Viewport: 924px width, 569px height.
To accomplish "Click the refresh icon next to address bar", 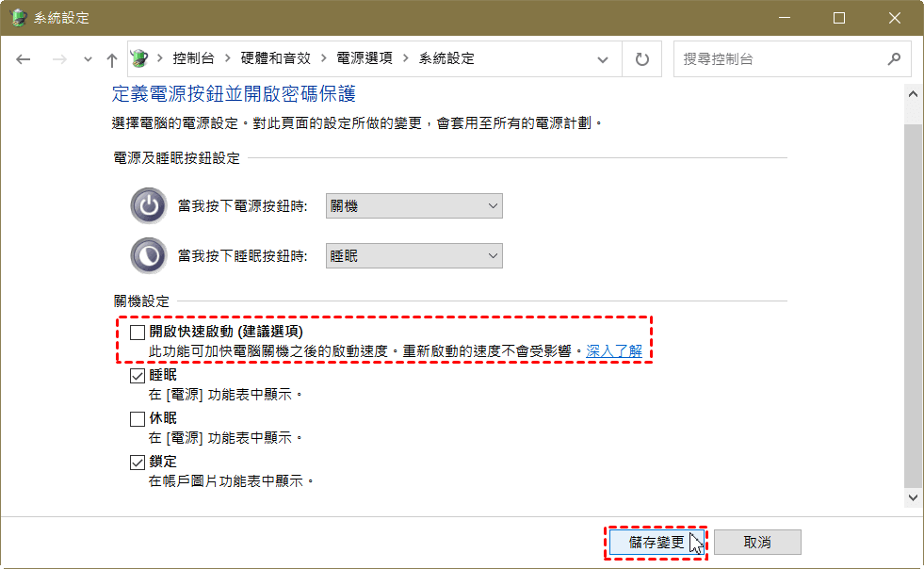I will coord(641,59).
